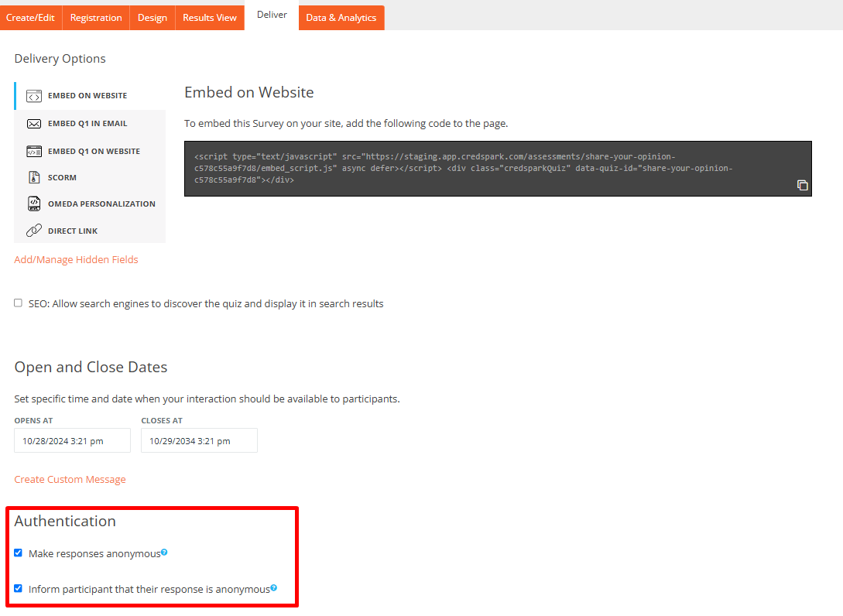Switch to the Registration tab
Image resolution: width=843 pixels, height=616 pixels.
[96, 18]
